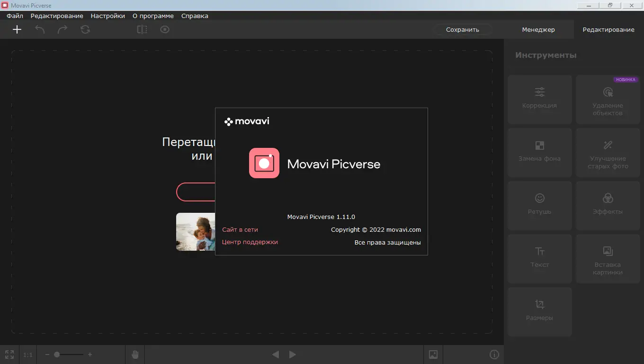Go to the next image arrow
Image resolution: width=644 pixels, height=364 pixels.
pyautogui.click(x=293, y=355)
